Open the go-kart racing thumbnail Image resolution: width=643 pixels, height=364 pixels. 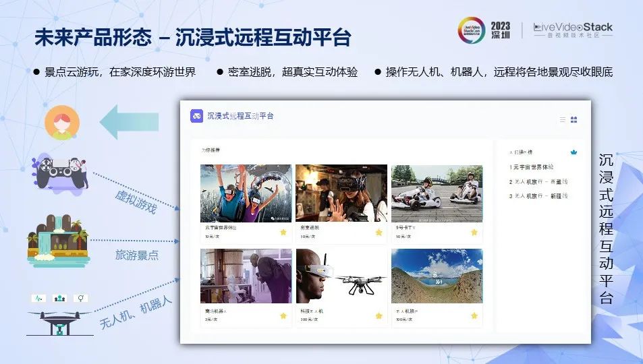click(437, 193)
